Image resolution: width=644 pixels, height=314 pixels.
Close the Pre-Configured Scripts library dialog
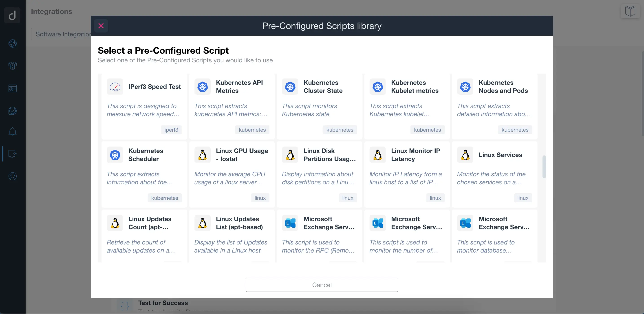[x=101, y=26]
